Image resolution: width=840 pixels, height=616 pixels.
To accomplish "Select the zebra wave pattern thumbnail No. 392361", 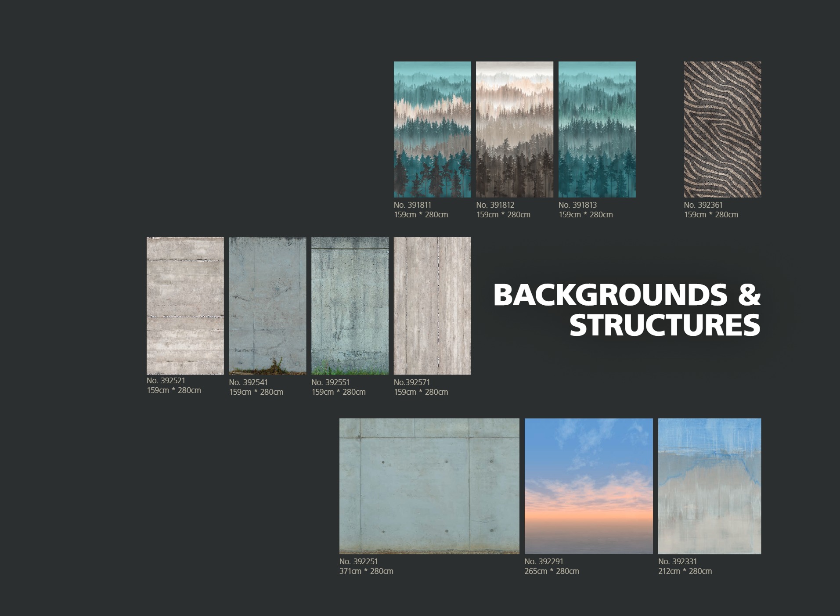I will pos(722,129).
